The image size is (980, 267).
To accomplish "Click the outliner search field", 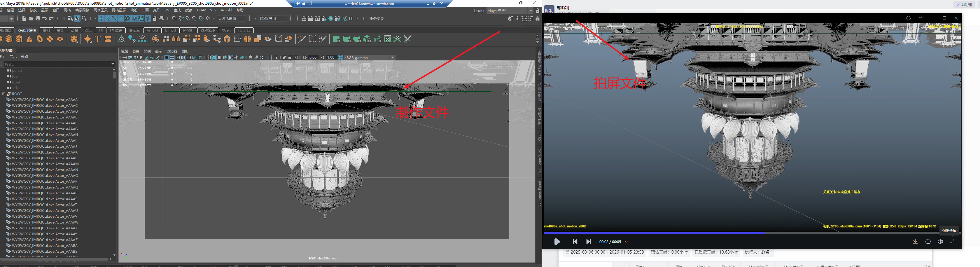I will click(57, 64).
